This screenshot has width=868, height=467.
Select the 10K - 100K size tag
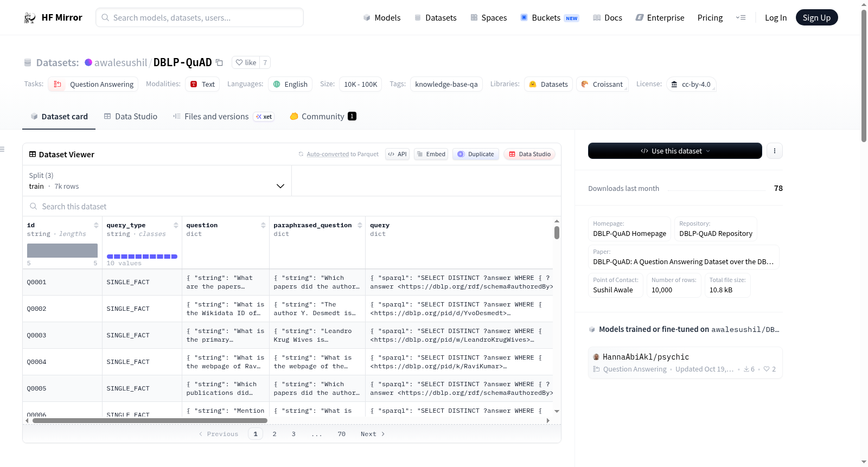point(360,84)
